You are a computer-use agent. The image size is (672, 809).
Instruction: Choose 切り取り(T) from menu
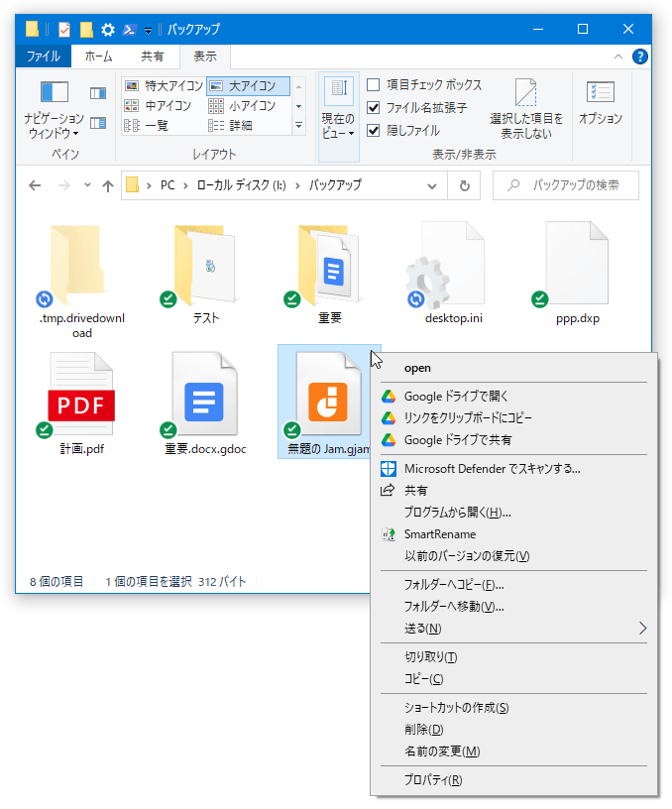tap(513, 656)
